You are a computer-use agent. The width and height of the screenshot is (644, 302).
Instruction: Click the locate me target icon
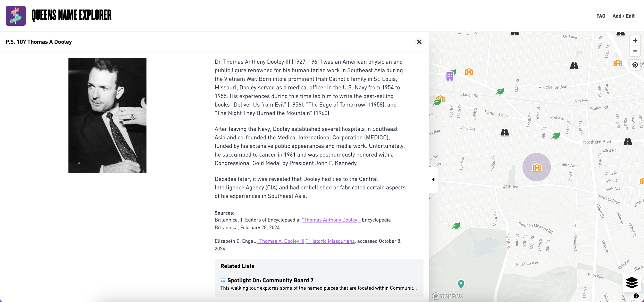635,65
